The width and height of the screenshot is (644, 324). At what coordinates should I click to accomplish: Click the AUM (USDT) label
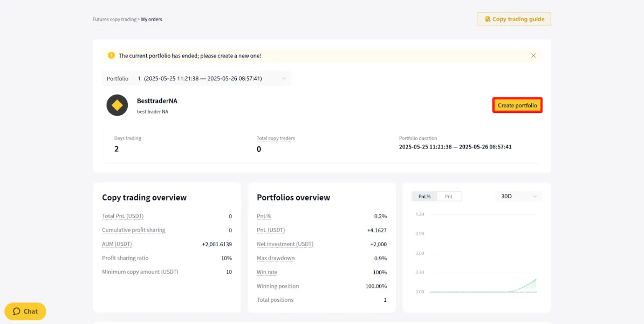[117, 244]
